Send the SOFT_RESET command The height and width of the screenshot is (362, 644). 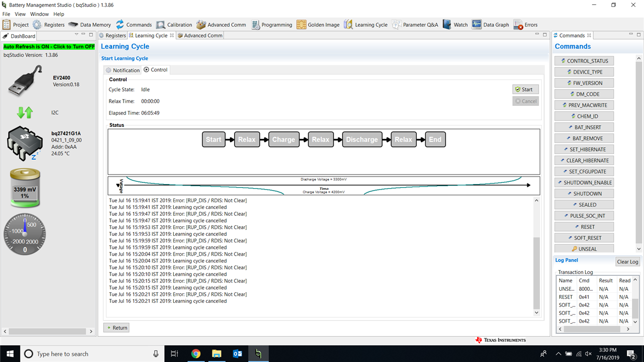(584, 238)
